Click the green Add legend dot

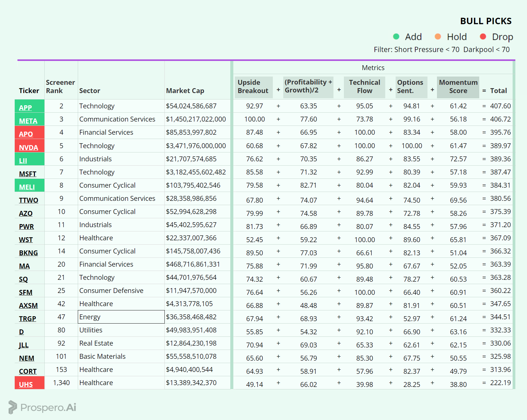(396, 36)
